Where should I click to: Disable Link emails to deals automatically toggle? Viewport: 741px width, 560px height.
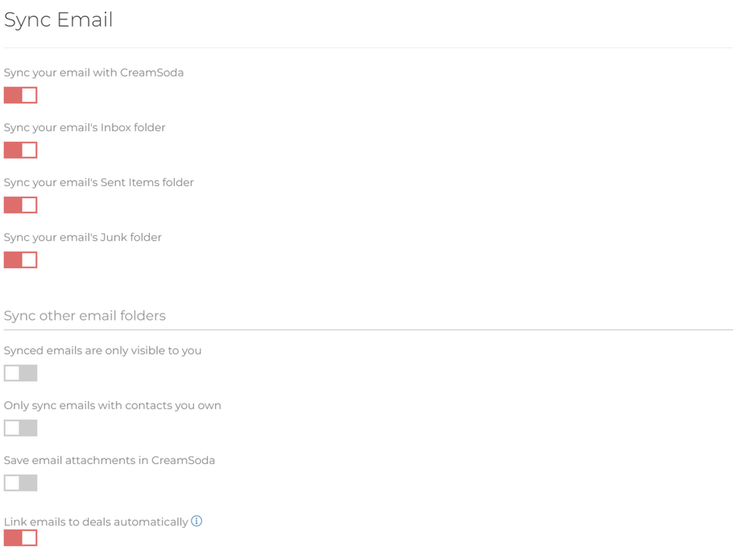pos(21,537)
